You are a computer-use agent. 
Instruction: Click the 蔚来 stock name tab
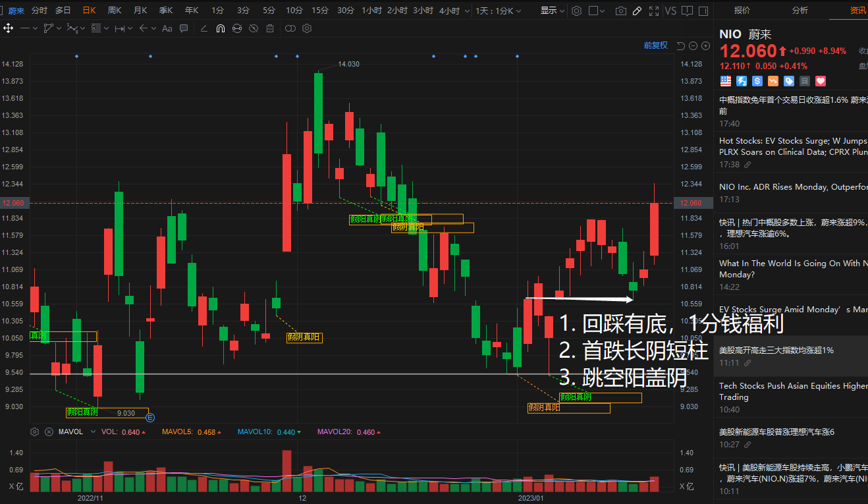point(16,11)
